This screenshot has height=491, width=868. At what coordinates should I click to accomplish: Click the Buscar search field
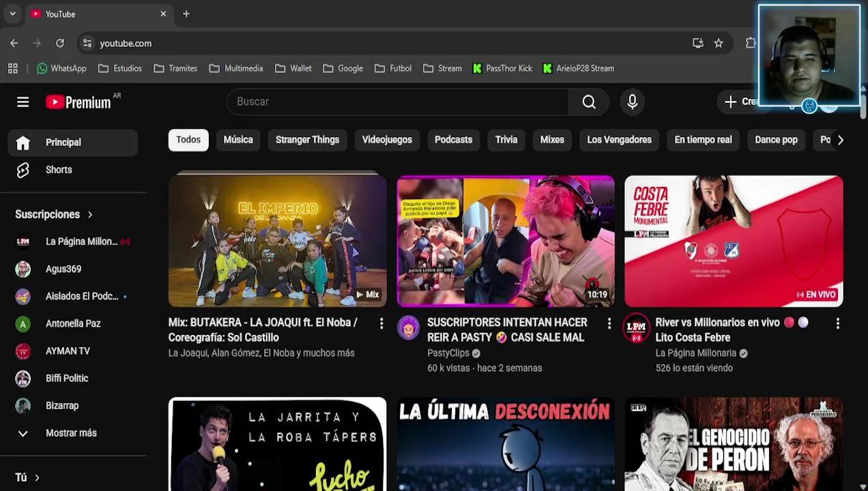click(397, 102)
